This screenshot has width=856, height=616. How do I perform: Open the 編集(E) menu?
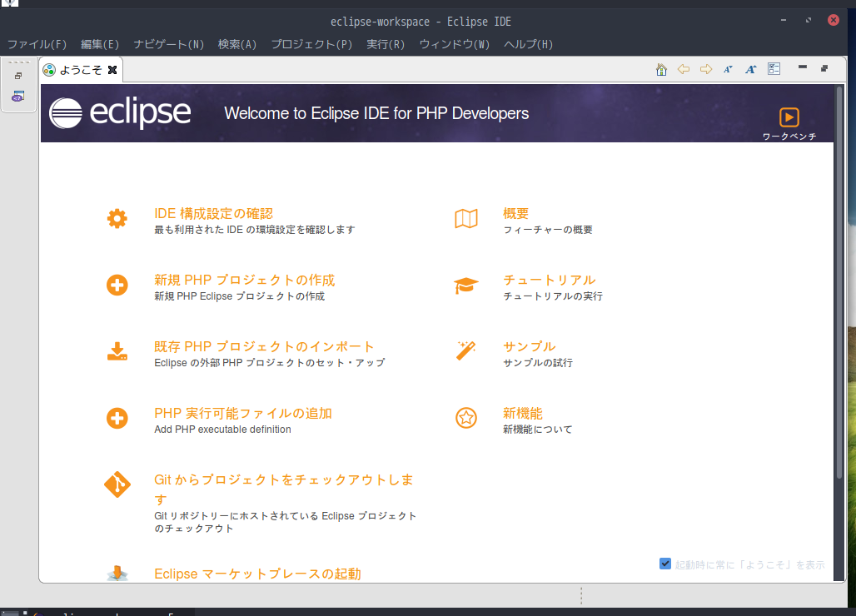100,44
